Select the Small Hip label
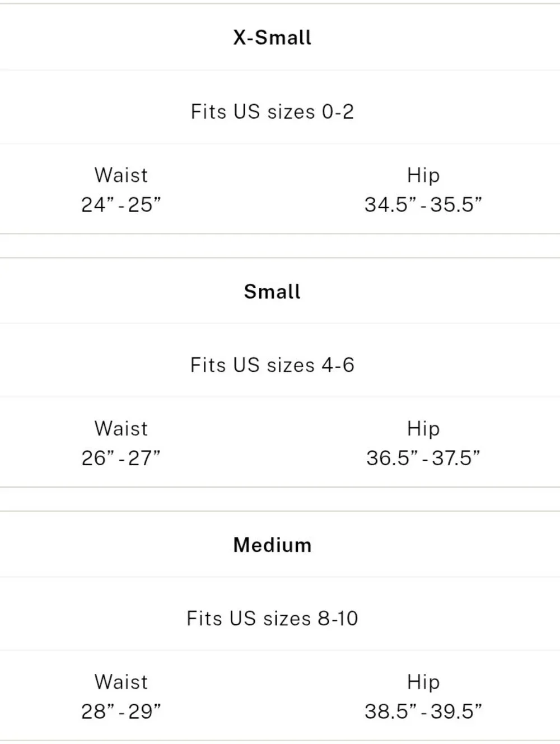The width and height of the screenshot is (560, 744). pos(423,428)
